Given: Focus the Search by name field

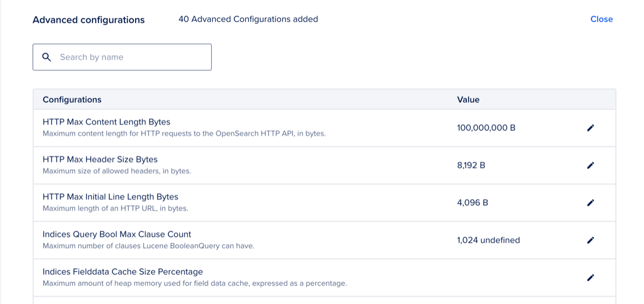Looking at the screenshot, I should [122, 57].
